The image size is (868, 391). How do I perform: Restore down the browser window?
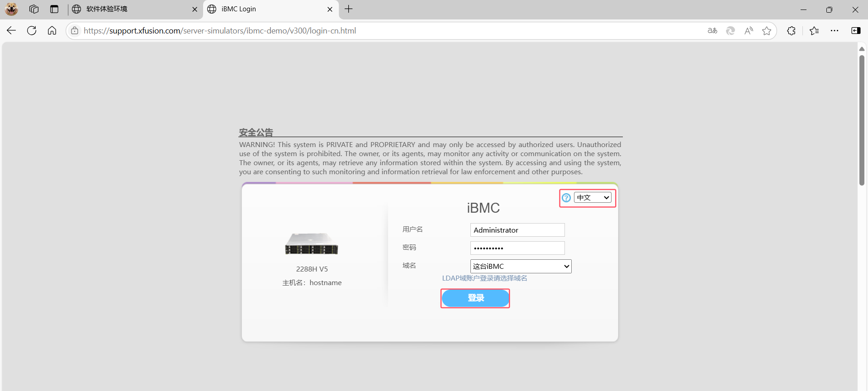pos(829,10)
